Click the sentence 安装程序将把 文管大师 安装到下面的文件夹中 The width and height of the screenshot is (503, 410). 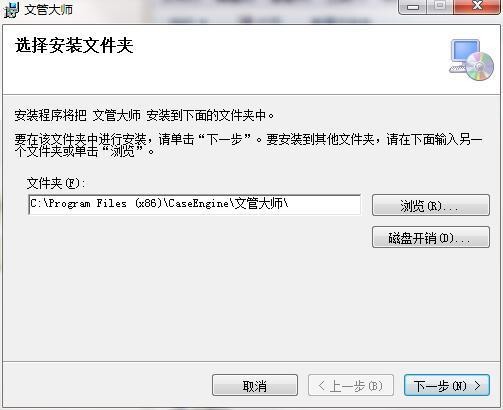144,116
